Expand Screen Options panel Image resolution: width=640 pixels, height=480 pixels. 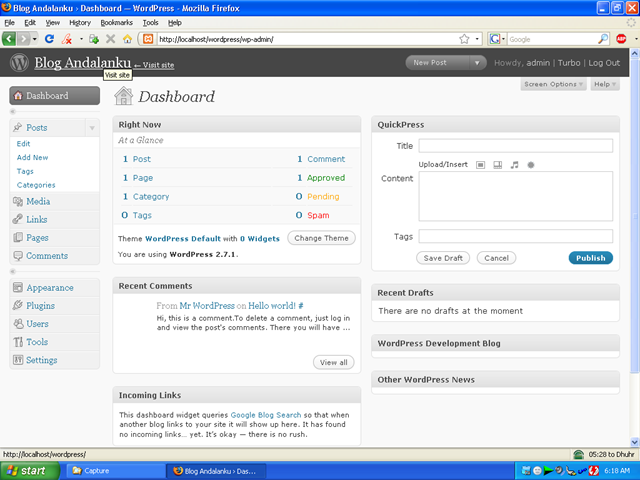point(553,84)
